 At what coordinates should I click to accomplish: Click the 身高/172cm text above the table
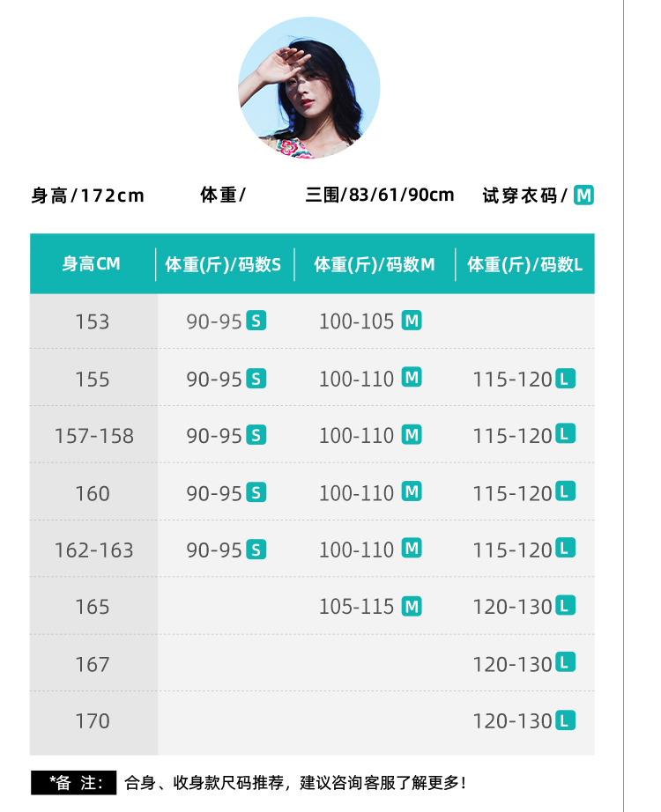[87, 196]
